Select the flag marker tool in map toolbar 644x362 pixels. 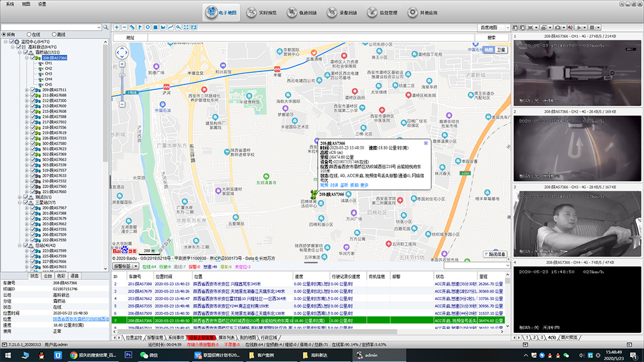[x=140, y=27]
